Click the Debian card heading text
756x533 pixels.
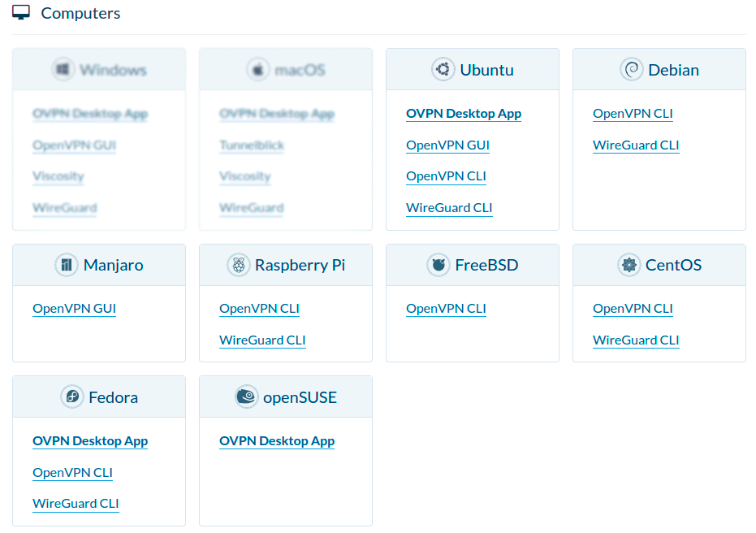tap(673, 70)
